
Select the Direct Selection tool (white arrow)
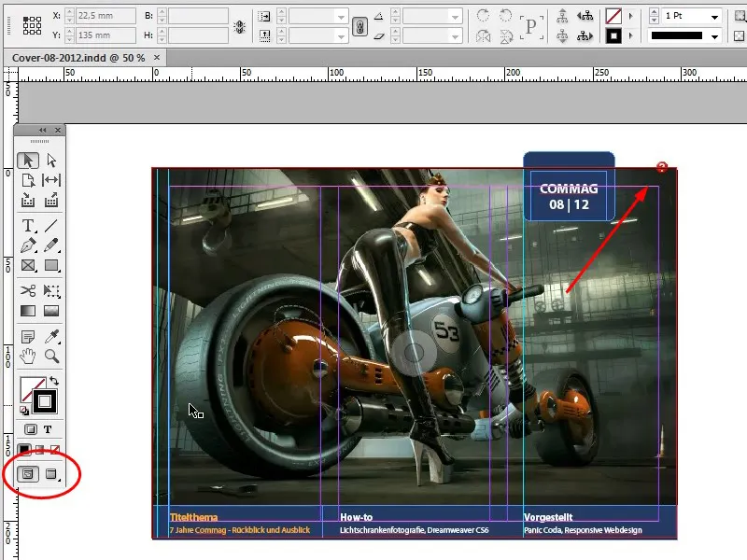point(51,161)
